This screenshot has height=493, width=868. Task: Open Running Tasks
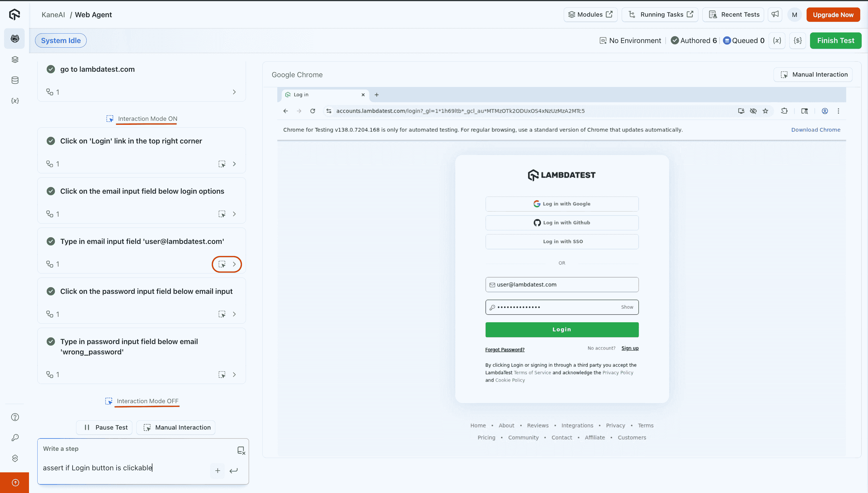click(660, 15)
